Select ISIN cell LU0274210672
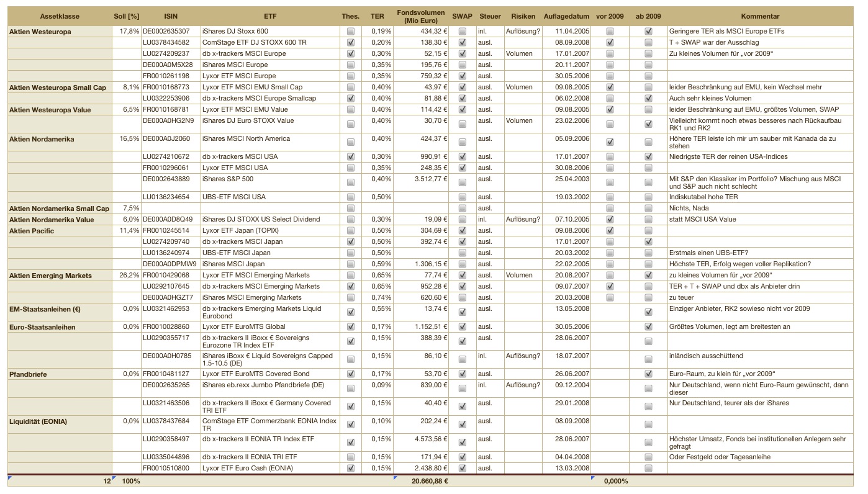The image size is (868, 494). tap(171, 156)
